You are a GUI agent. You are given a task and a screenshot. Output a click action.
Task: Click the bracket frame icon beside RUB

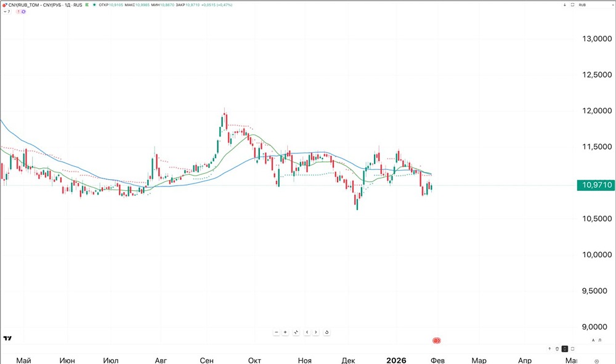[x=572, y=5]
